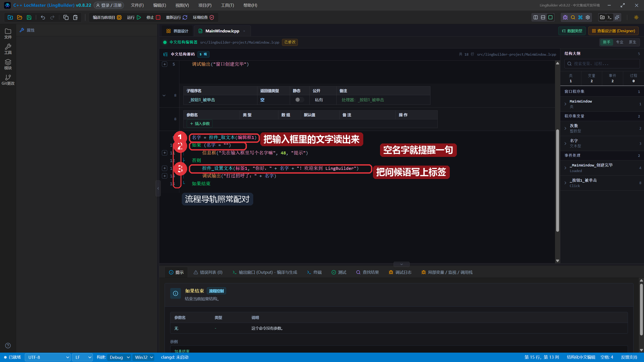Screen dimensions: 644x362
Task: Collapse bottom panel with chevron handle
Action: [x=401, y=264]
